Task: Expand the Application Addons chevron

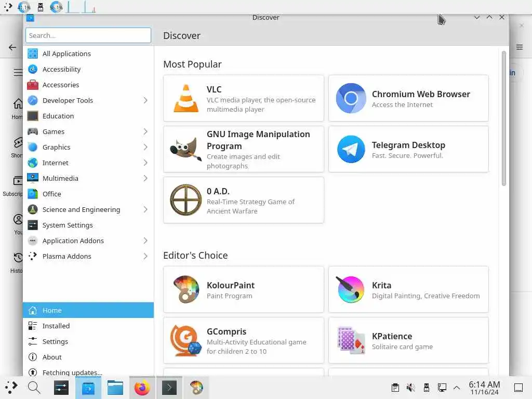Action: point(145,241)
